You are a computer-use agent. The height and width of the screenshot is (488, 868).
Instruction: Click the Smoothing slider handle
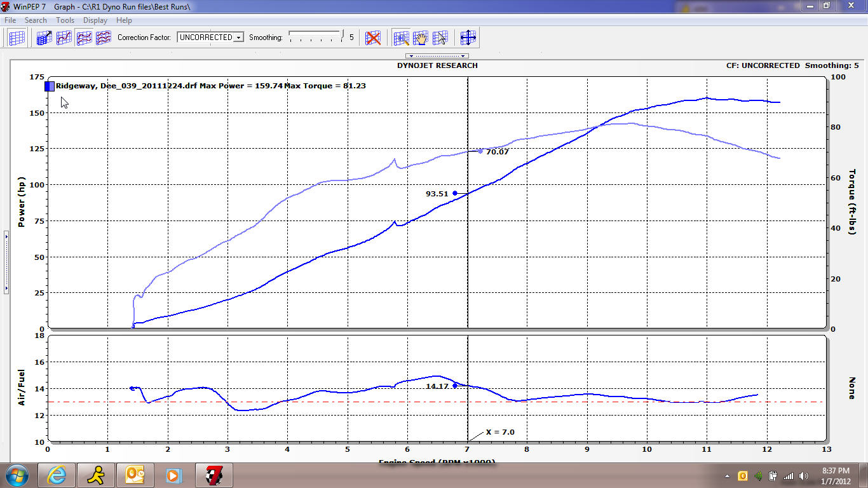pos(342,36)
